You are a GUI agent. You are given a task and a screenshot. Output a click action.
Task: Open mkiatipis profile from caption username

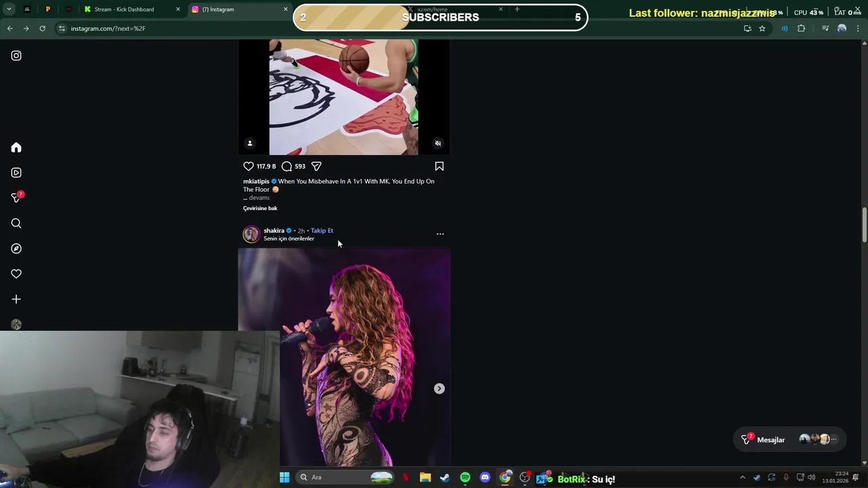pyautogui.click(x=256, y=181)
